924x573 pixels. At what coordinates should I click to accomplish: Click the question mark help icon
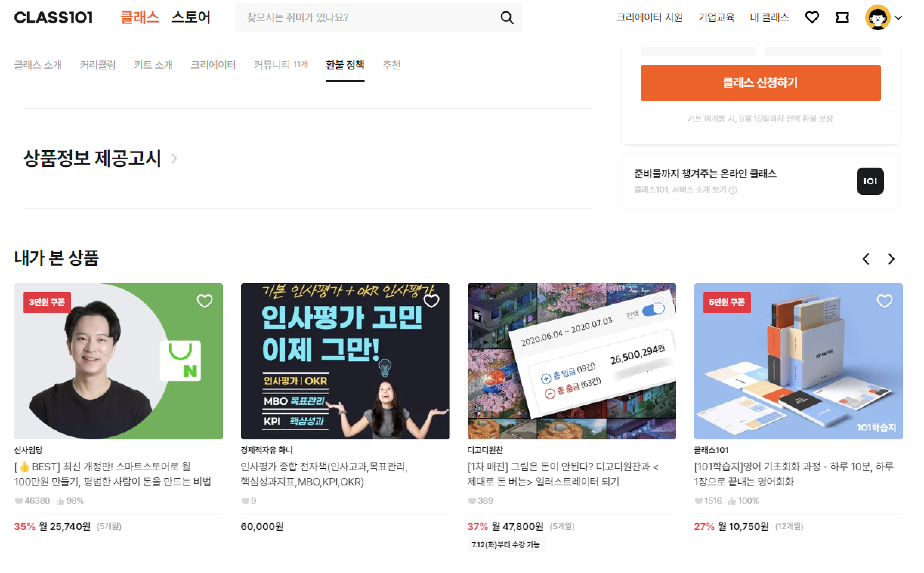(x=732, y=190)
